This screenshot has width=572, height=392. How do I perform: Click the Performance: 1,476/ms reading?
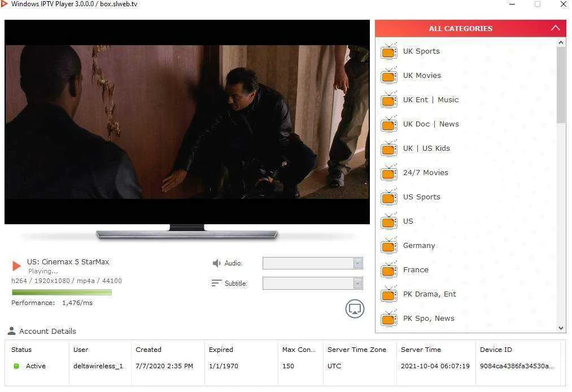[52, 303]
